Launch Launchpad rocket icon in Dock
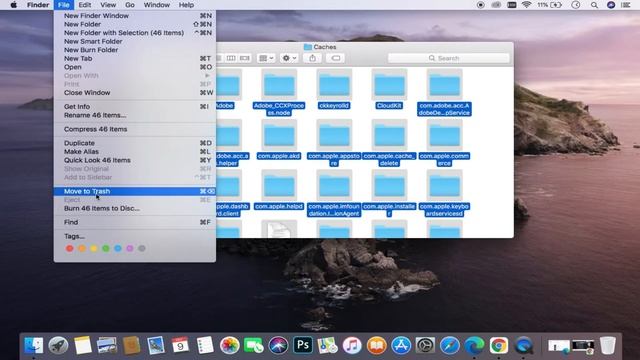The height and width of the screenshot is (360, 640). point(58,345)
